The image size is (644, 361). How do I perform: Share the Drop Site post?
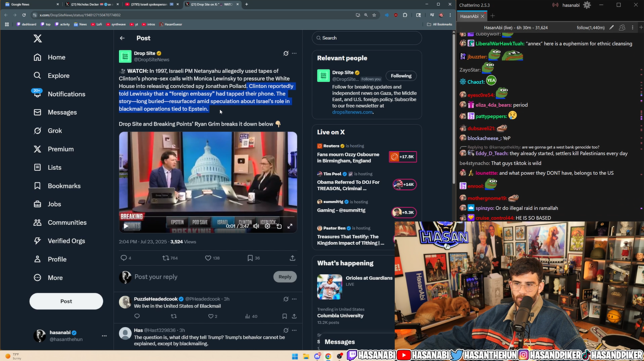(293, 258)
